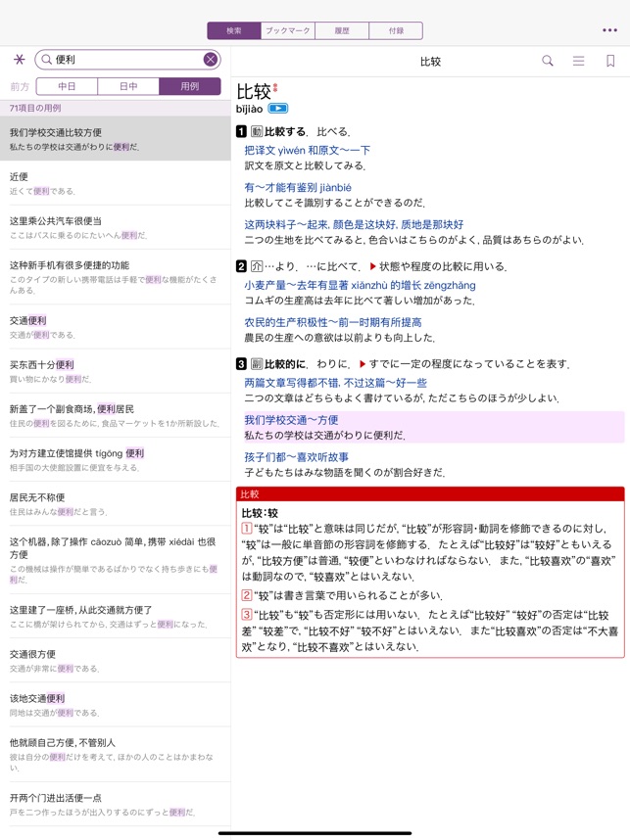
Task: Tap example 这两块料子～起来
Action: (x=354, y=224)
